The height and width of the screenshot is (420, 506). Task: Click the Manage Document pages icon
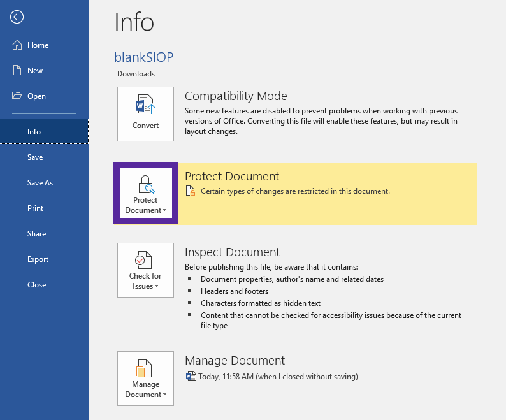[x=144, y=368]
